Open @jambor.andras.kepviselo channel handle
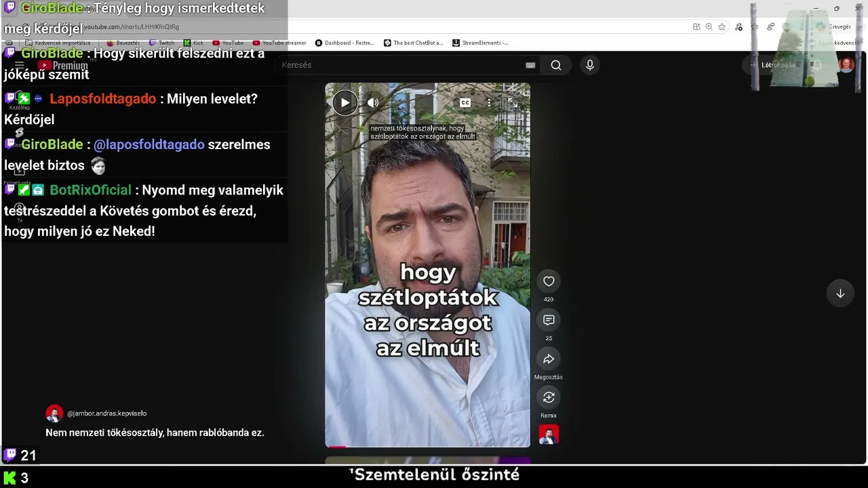 (106, 413)
